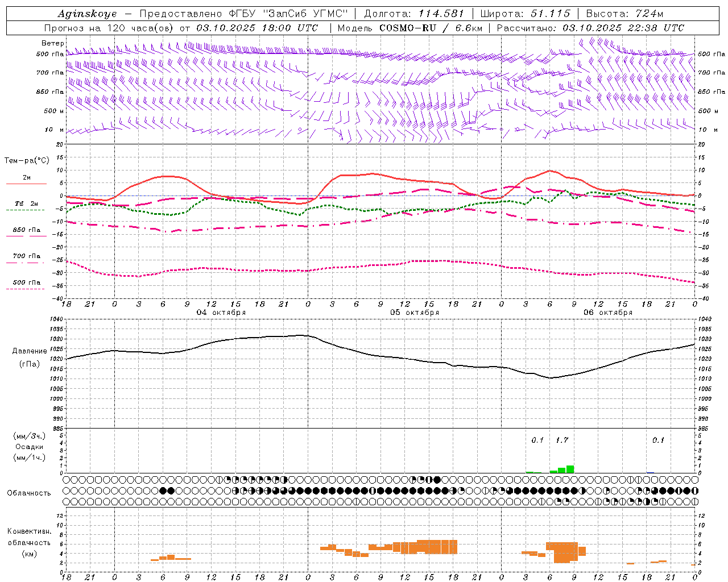728x582 pixels.
Task: Click the "04 октября" date label
Action: tap(221, 313)
